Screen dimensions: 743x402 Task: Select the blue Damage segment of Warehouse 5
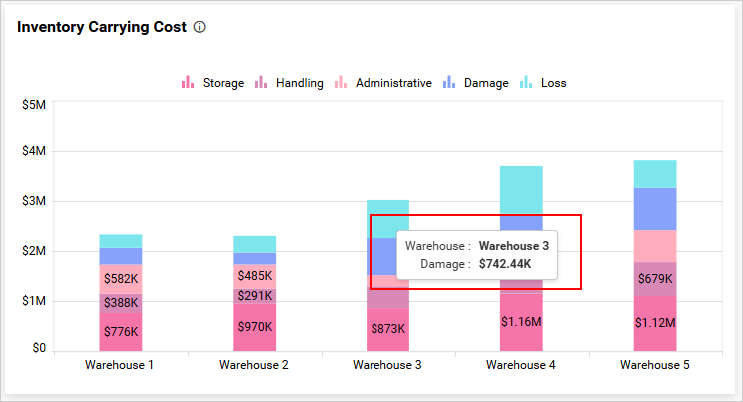655,208
